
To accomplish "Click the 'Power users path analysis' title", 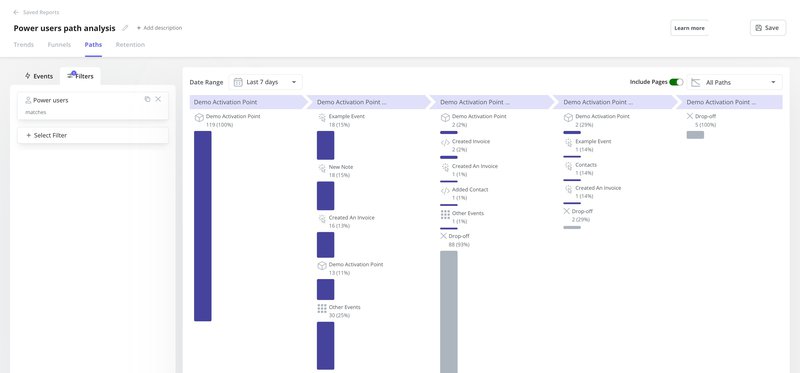I will [64, 28].
